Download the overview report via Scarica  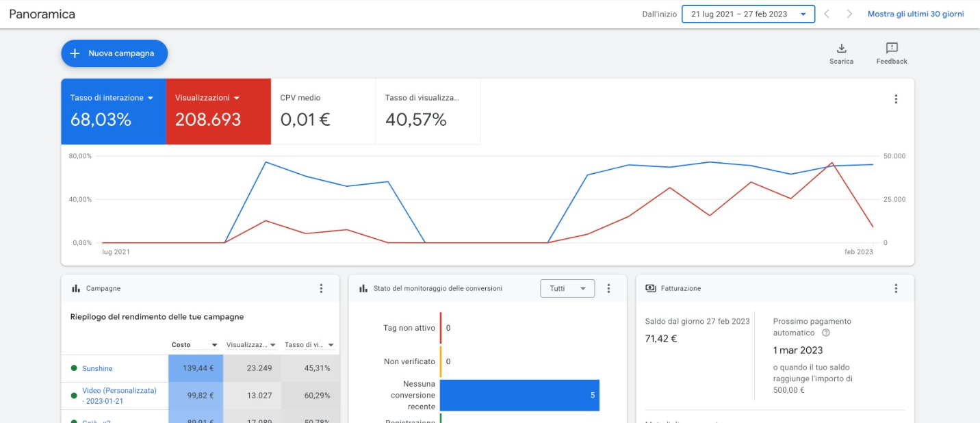(841, 53)
